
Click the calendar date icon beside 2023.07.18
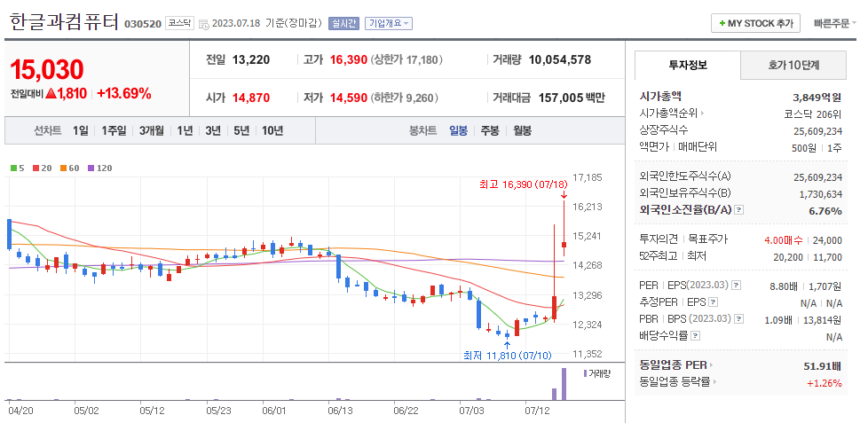pyautogui.click(x=204, y=24)
